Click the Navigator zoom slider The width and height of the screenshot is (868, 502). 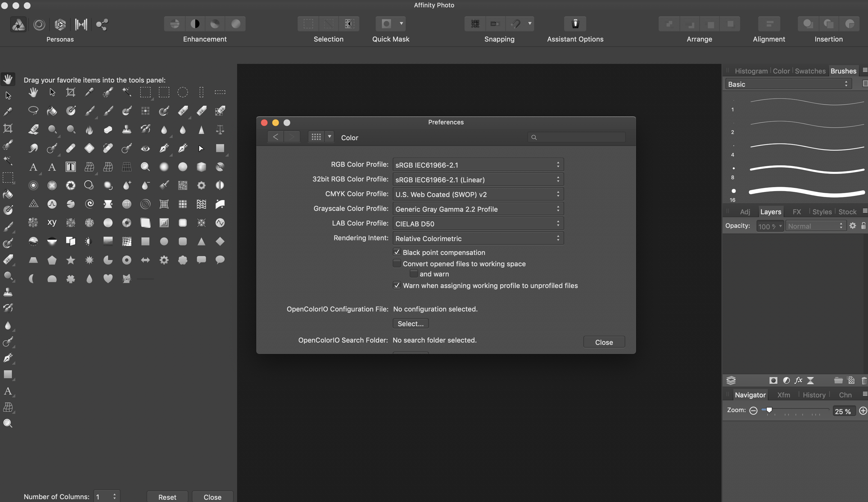pyautogui.click(x=795, y=410)
